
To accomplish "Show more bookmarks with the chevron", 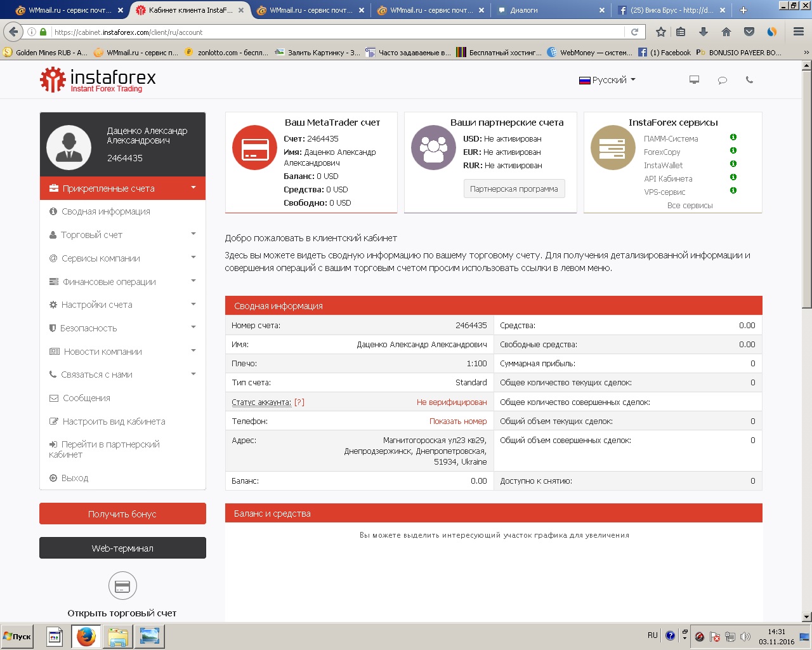I will [x=806, y=53].
